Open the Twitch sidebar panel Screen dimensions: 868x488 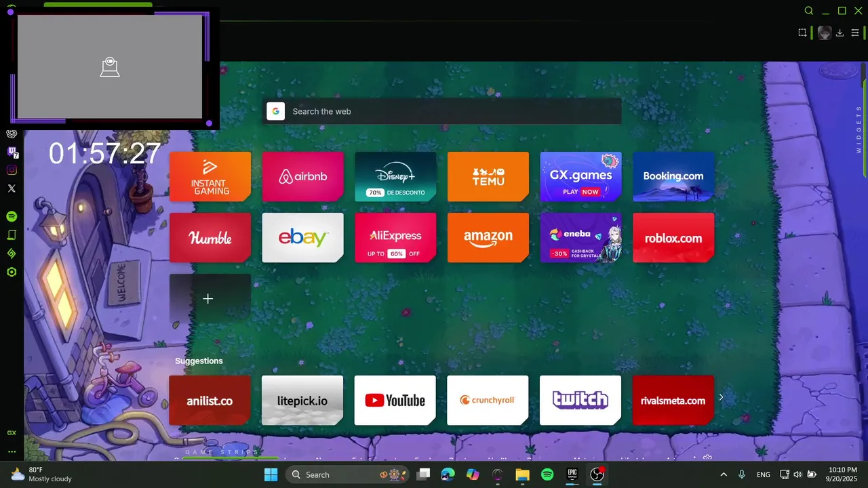click(12, 152)
